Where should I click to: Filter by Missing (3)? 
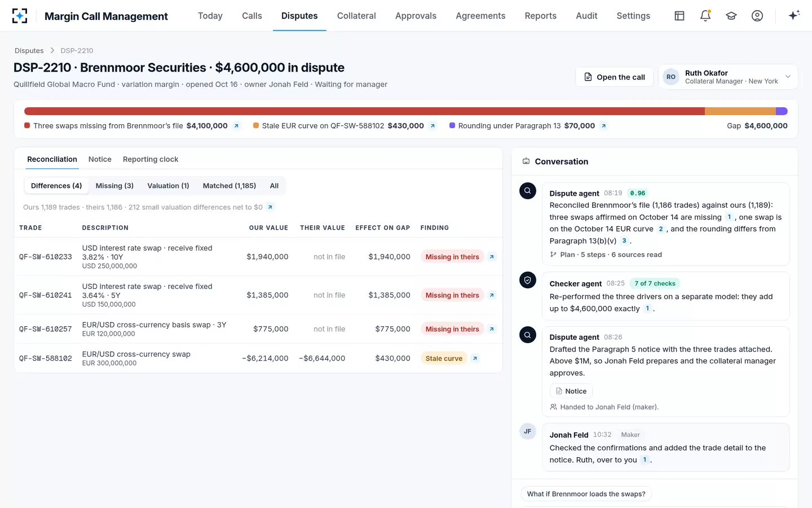pos(114,186)
